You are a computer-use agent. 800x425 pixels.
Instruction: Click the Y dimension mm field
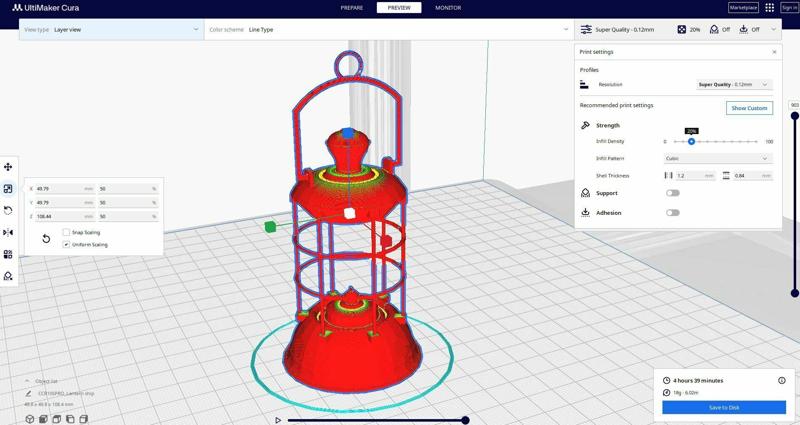coord(65,203)
